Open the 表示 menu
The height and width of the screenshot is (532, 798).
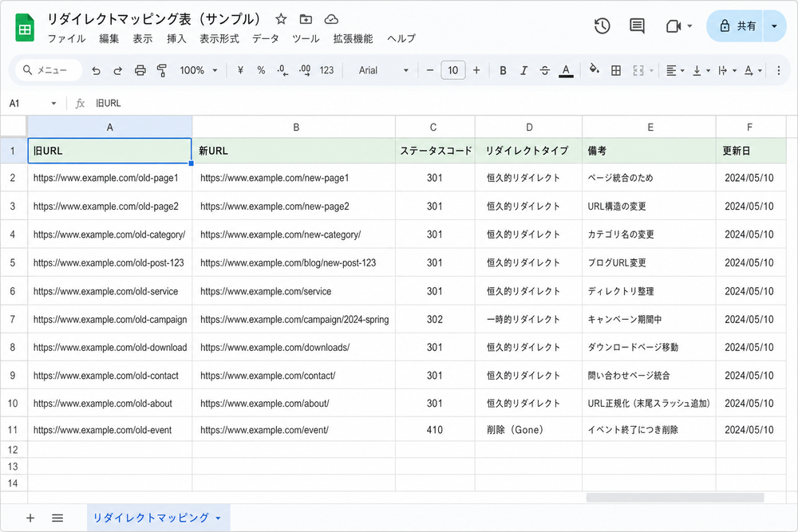click(x=143, y=38)
